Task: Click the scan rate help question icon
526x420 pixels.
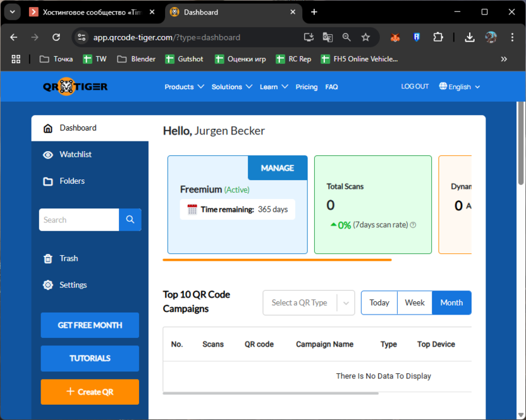Action: pyautogui.click(x=413, y=225)
